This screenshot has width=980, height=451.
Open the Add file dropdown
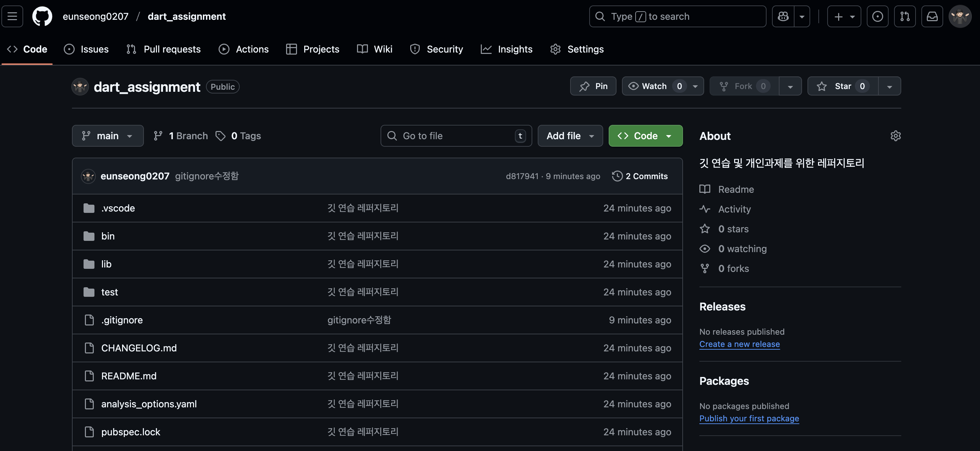click(x=570, y=136)
